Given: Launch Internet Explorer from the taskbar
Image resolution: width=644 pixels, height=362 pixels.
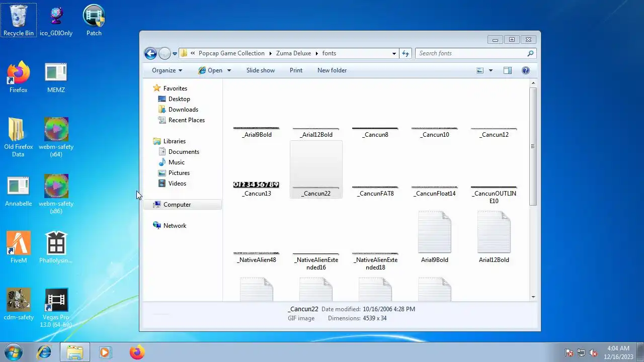Looking at the screenshot, I should point(44,352).
